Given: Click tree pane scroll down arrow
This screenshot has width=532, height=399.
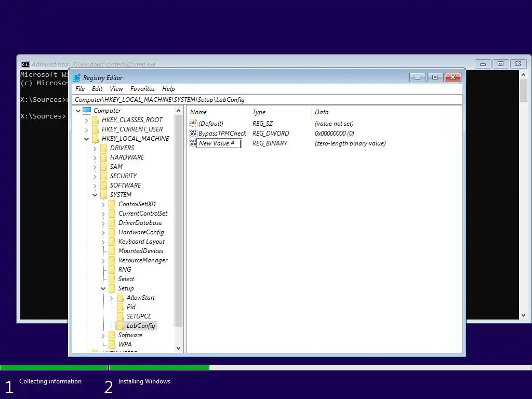Looking at the screenshot, I should click(x=179, y=348).
